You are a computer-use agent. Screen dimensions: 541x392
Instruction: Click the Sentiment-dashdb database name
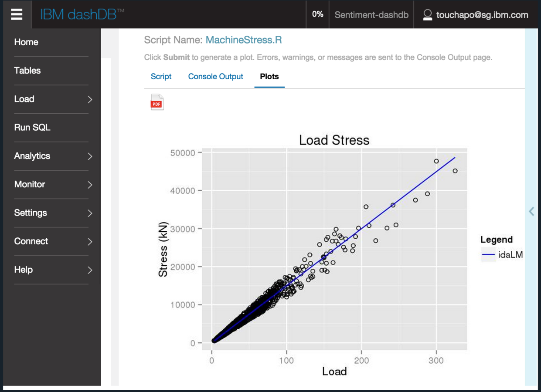[371, 15]
